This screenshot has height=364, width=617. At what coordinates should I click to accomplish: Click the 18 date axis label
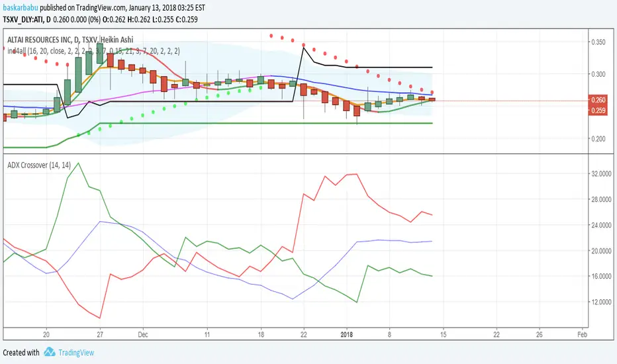coord(260,334)
